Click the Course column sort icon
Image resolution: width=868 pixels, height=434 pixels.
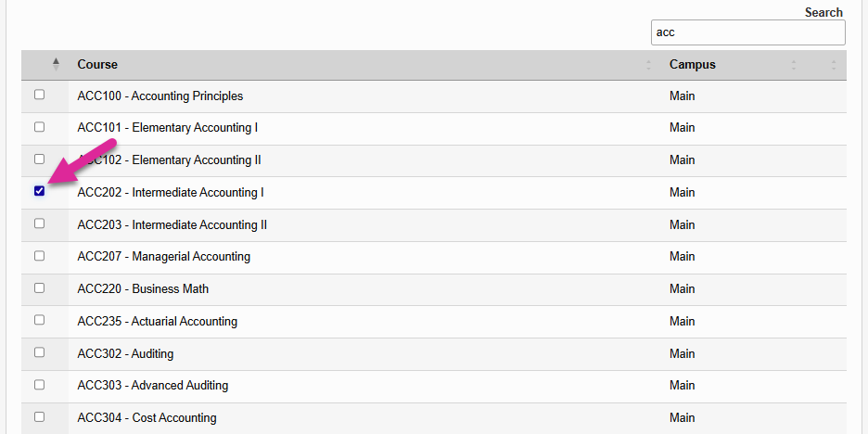(x=648, y=65)
